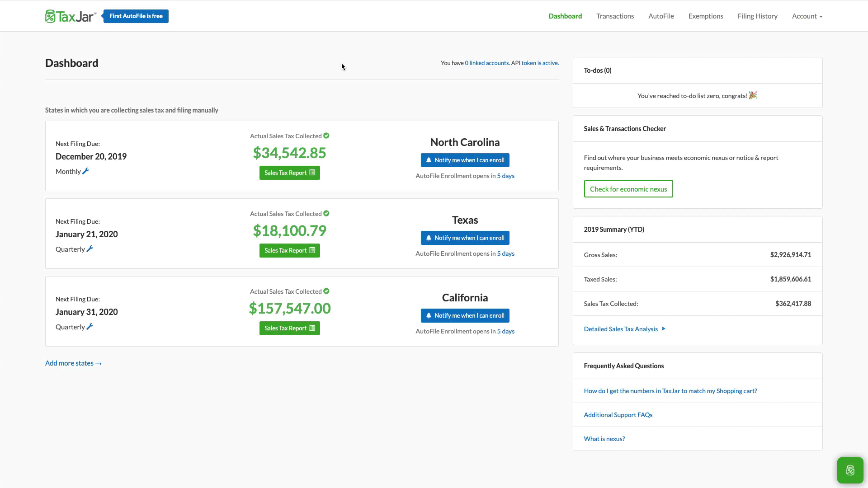Viewport: 868px width, 488px height.
Task: Click North Carolina verified checkmark icon
Action: [x=326, y=136]
